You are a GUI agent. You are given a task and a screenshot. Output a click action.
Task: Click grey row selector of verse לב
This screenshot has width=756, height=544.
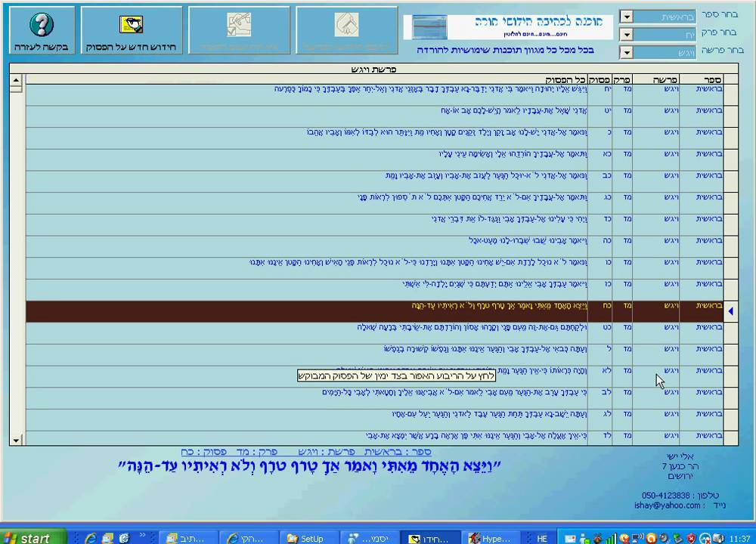[x=730, y=398]
